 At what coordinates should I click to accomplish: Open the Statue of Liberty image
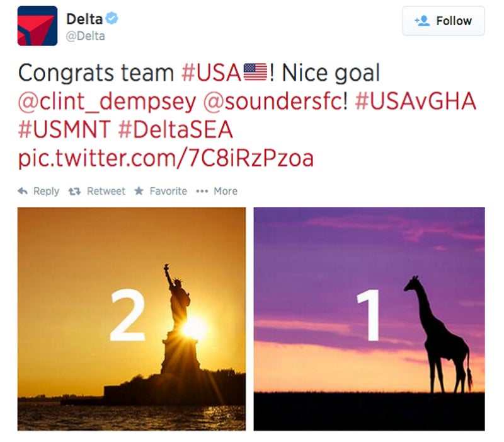click(132, 319)
